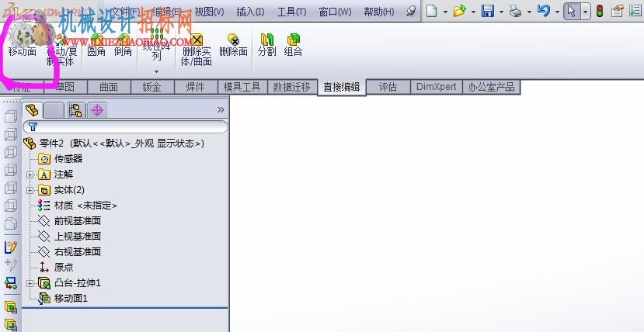Image resolution: width=644 pixels, height=332 pixels.
Task: Apply the Fillet (圆角) tool
Action: click(x=96, y=45)
